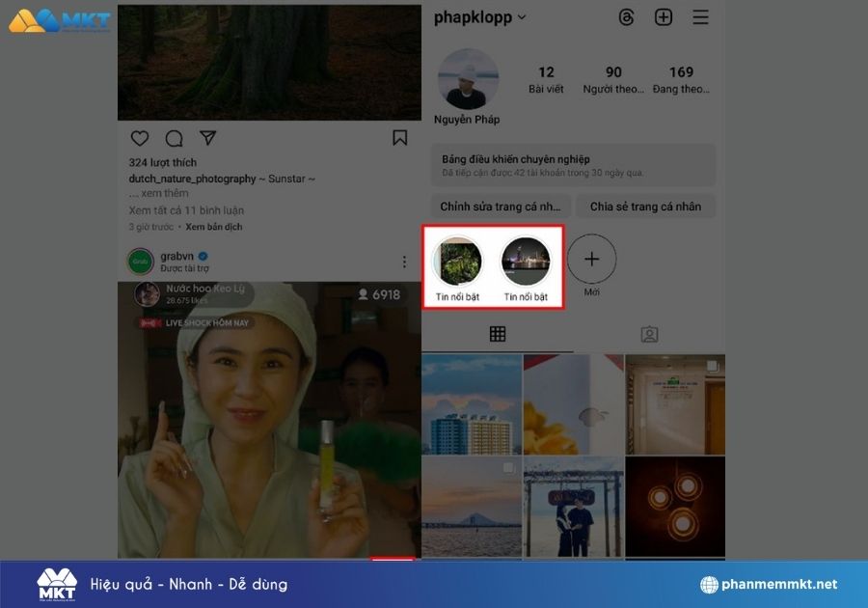The width and height of the screenshot is (868, 608).
Task: Share post using paper plane icon
Action: [x=207, y=138]
